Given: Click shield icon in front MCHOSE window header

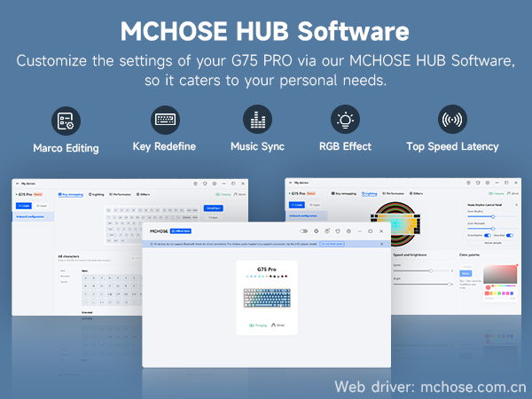Looking at the screenshot, I should [338, 231].
